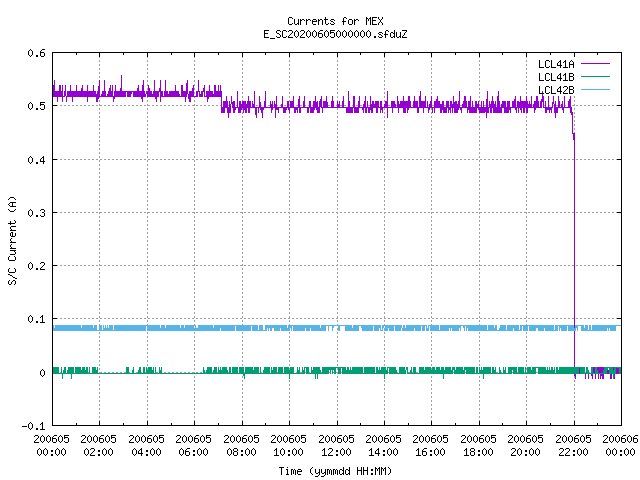This screenshot has width=640, height=480.
Task: Click the -0.1 y-axis tick value
Action: [x=33, y=426]
